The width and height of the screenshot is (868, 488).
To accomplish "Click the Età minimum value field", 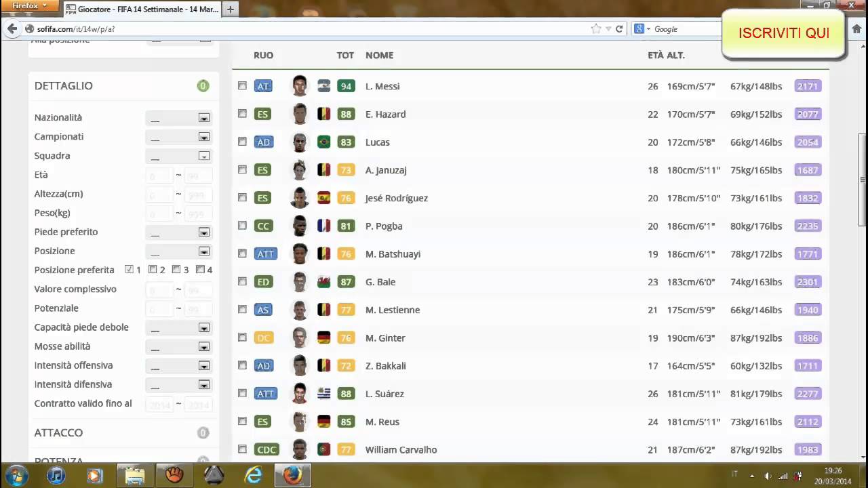I will pos(160,176).
